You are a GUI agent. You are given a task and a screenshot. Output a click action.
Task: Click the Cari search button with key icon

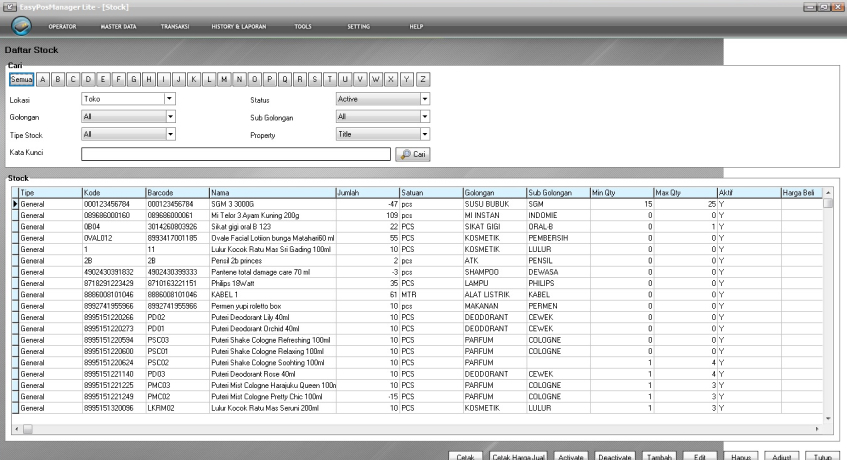coord(413,154)
